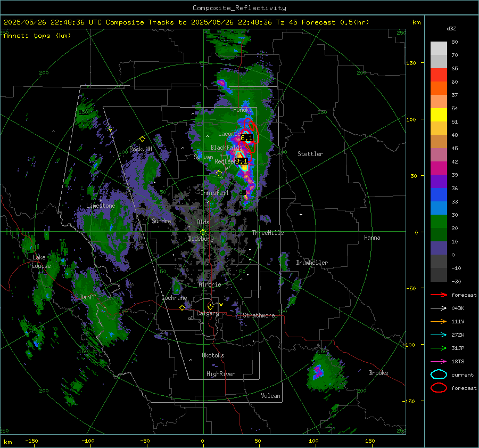Viewport: 479px width, 448px height.
Task: Click the Limestone label
Action: tap(101, 206)
